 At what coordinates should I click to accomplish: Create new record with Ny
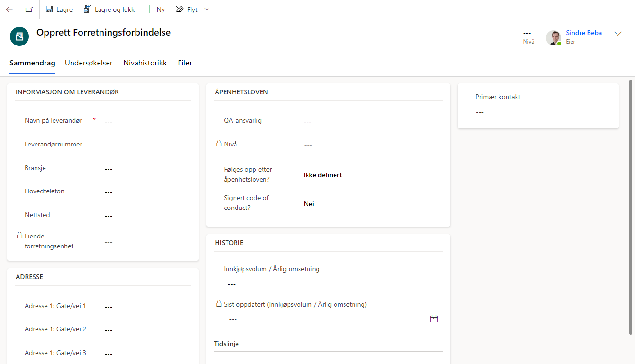(x=155, y=9)
